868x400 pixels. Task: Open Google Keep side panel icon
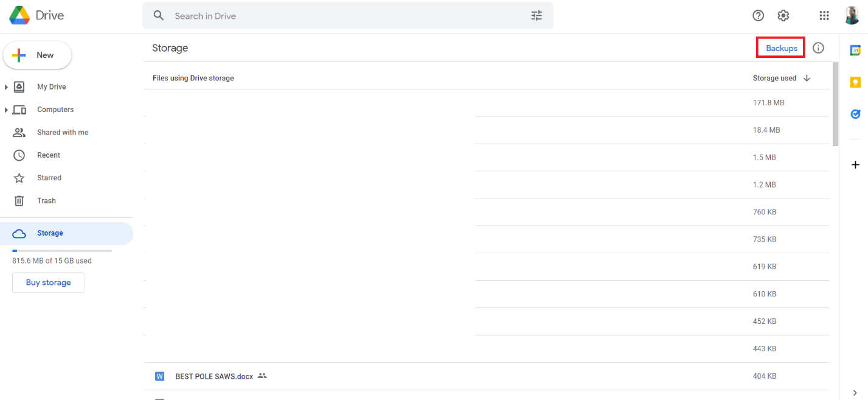pyautogui.click(x=855, y=82)
